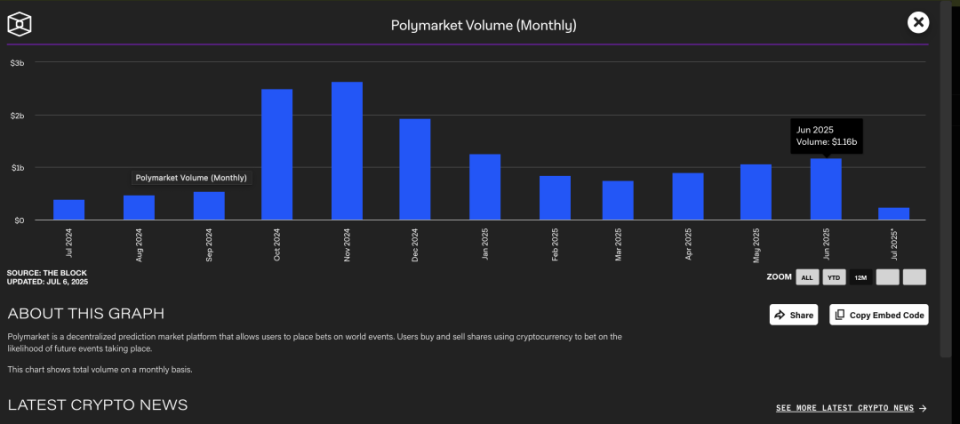Click 'This chart shows total volume' sentence
The width and height of the screenshot is (960, 424).
tap(100, 370)
